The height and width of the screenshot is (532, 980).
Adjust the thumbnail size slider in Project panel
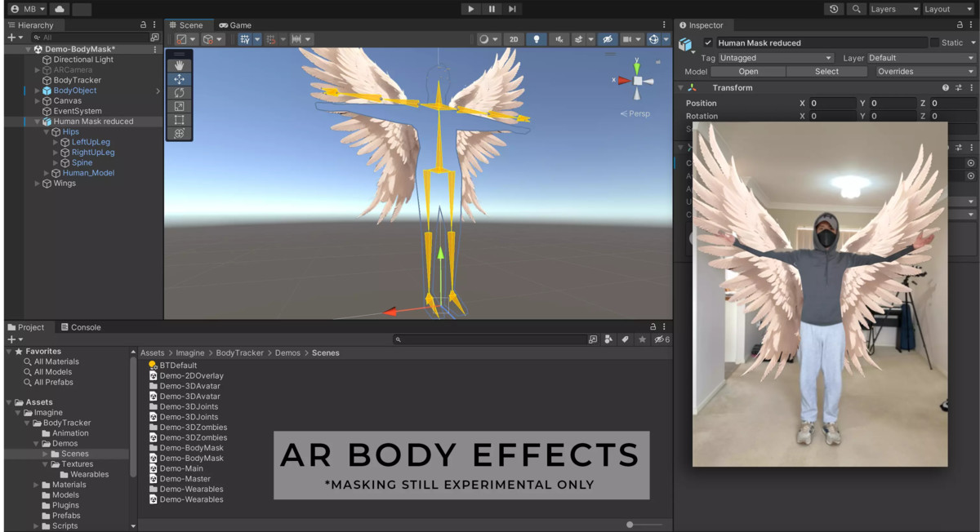point(629,526)
